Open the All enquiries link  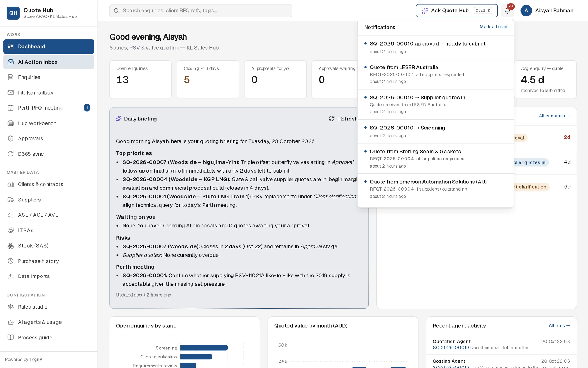click(x=554, y=116)
